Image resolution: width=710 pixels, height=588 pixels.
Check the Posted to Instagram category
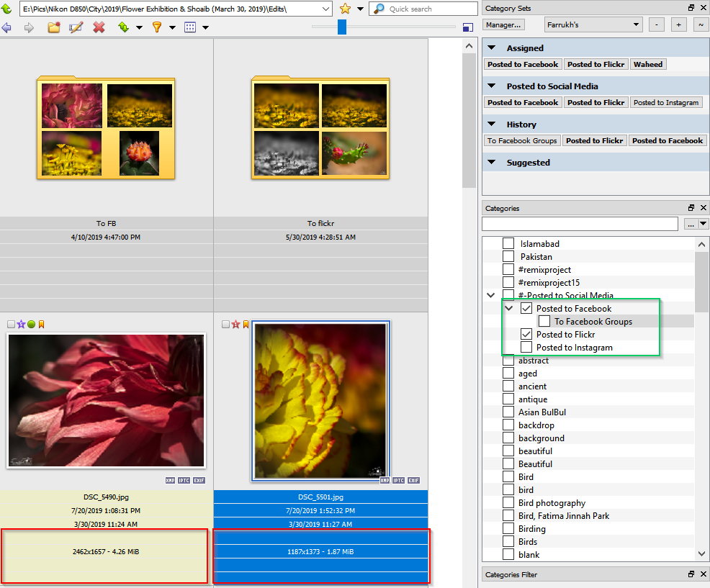526,348
